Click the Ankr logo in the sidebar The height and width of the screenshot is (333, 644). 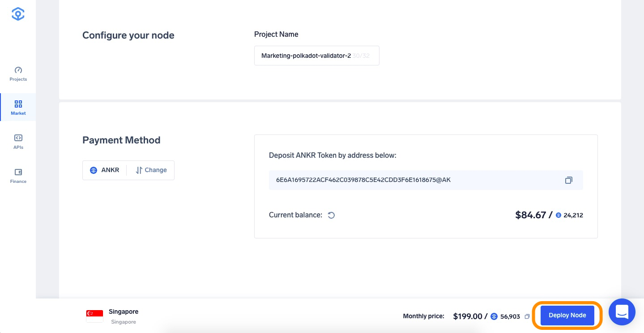pyautogui.click(x=18, y=14)
